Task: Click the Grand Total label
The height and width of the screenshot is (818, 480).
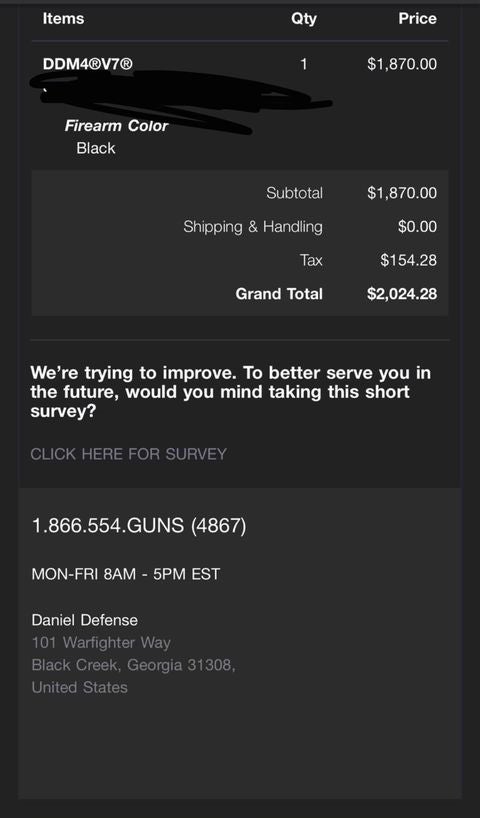Action: [x=279, y=294]
